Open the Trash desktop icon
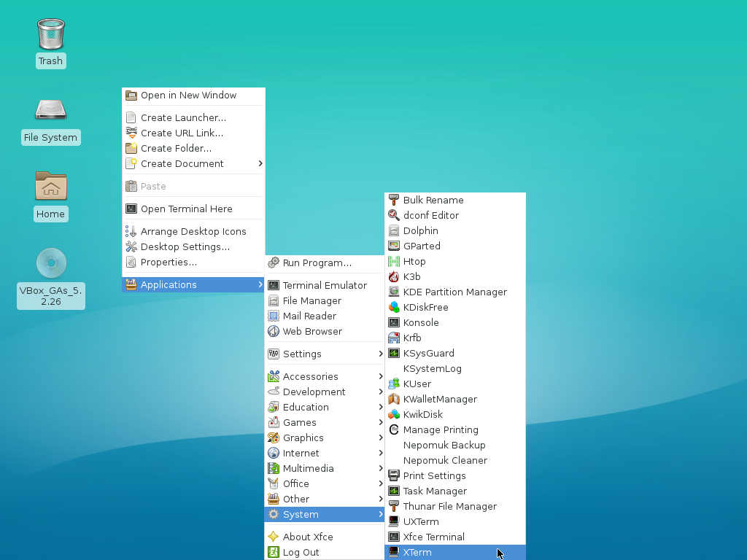Screen dimensions: 747x560 point(51,34)
